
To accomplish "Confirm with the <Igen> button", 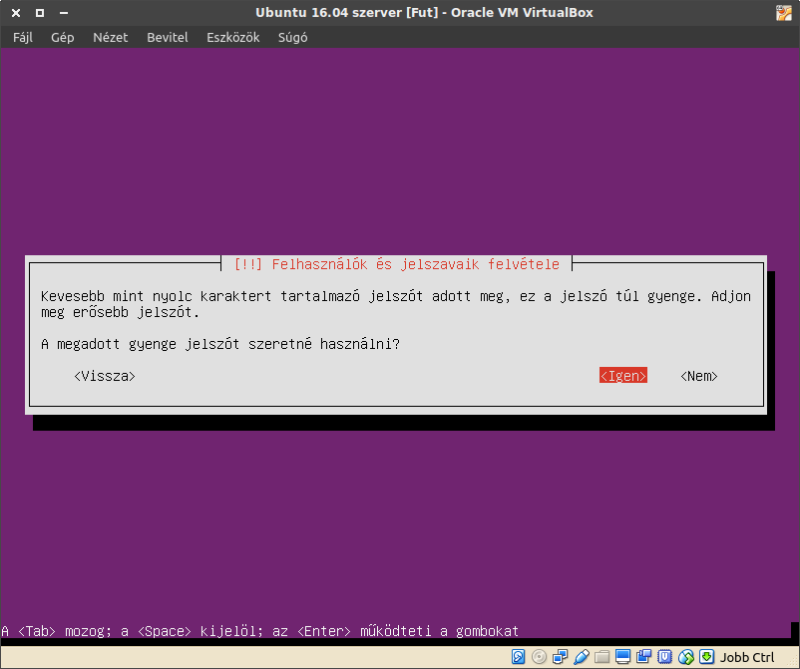I will coord(623,376).
